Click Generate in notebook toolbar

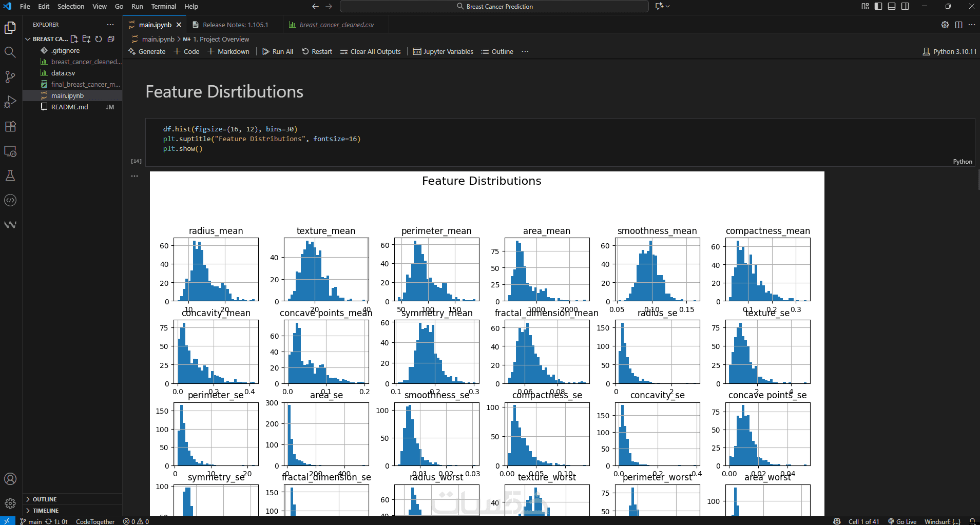147,51
